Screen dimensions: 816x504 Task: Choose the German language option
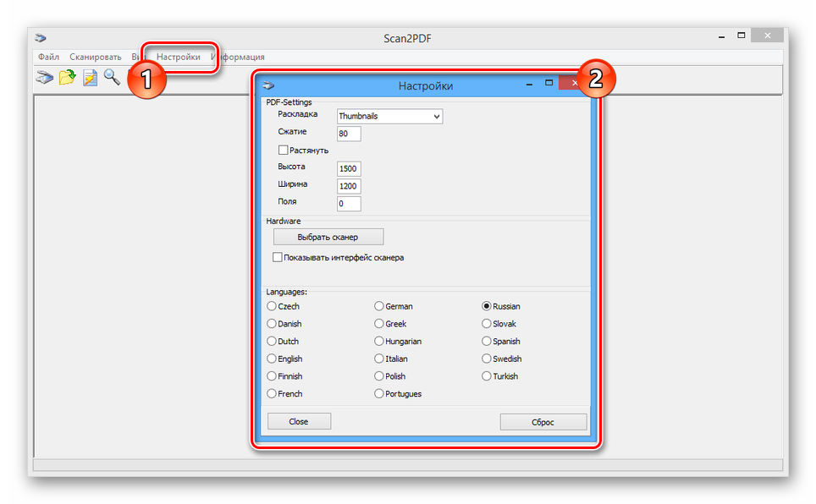pos(379,306)
